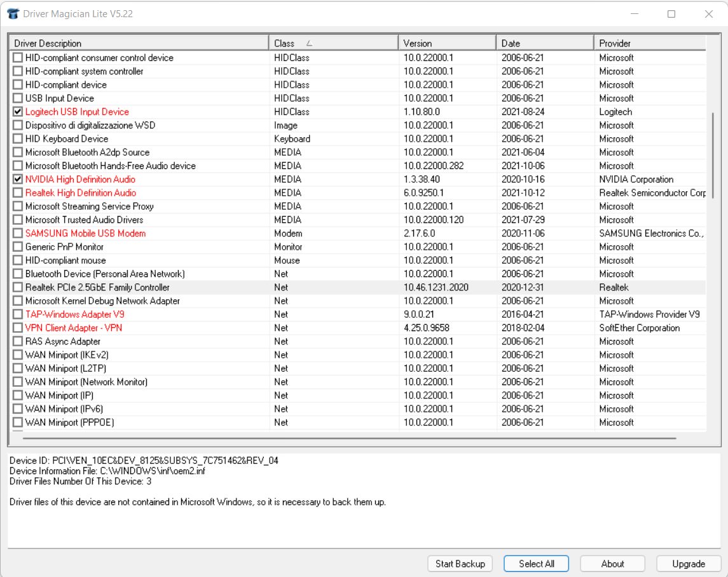Close the Driver Magician window
Viewport: 728px width, 577px height.
[708, 14]
